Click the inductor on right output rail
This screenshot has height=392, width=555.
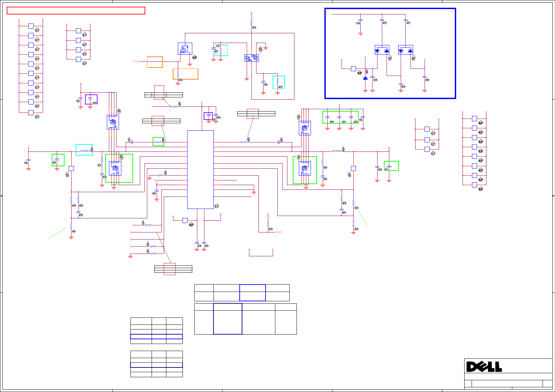337,151
